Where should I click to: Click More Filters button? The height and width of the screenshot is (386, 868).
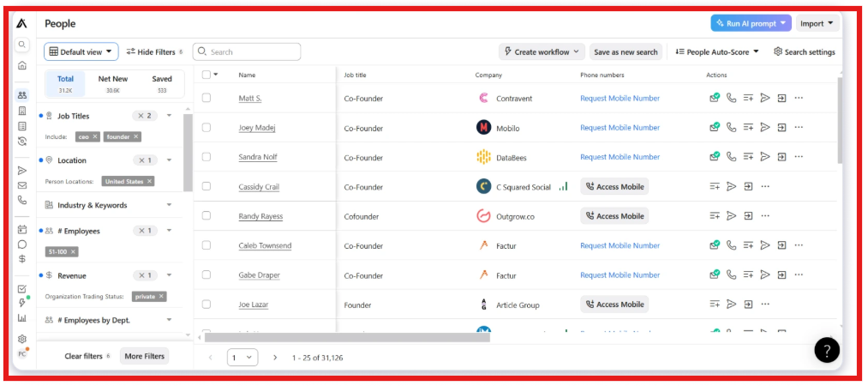click(x=145, y=356)
